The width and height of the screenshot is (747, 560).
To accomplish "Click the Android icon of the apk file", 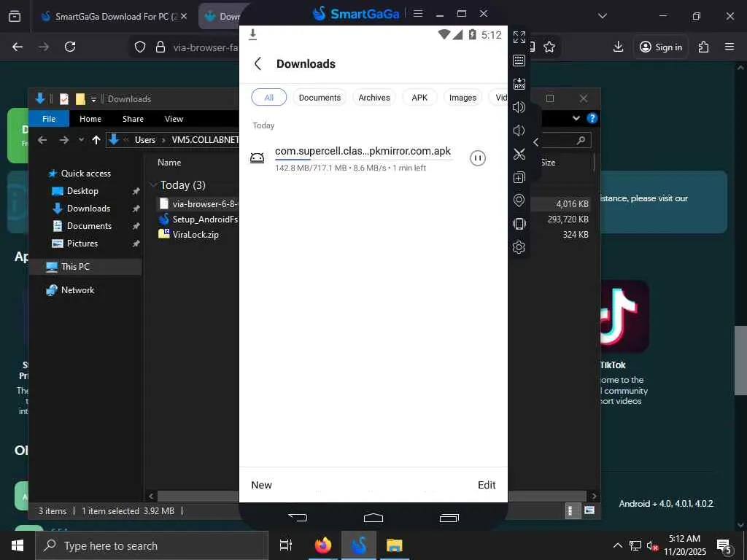I will tap(258, 158).
